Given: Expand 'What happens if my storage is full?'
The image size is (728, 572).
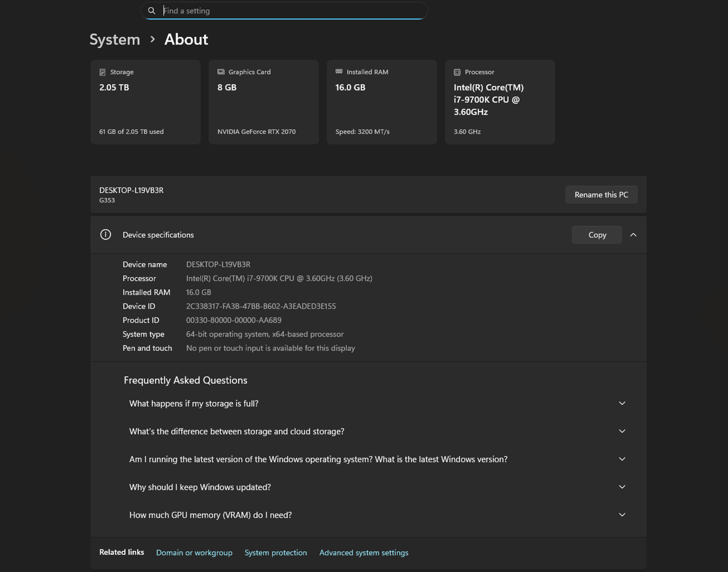Looking at the screenshot, I should point(622,403).
